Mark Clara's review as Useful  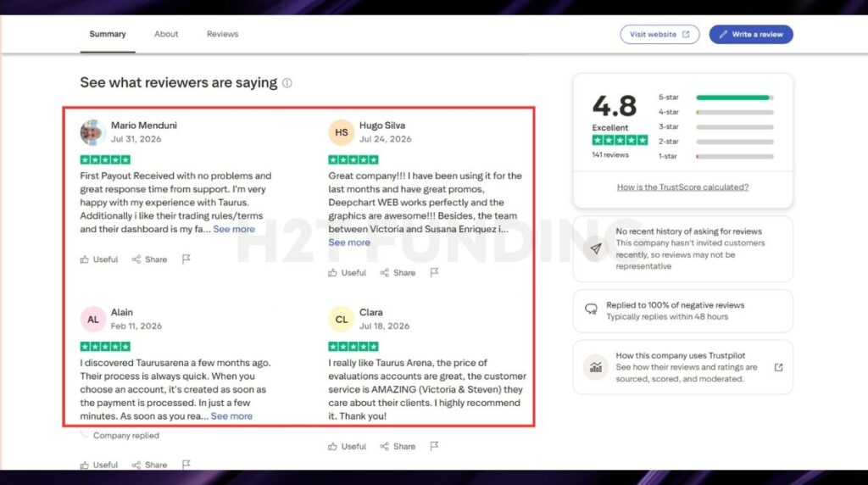[x=347, y=446]
